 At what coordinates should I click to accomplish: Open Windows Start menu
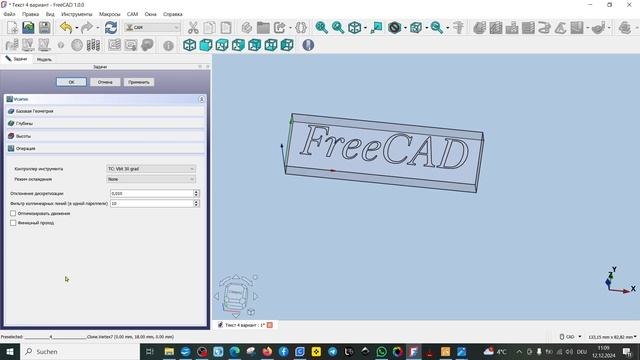[9, 351]
